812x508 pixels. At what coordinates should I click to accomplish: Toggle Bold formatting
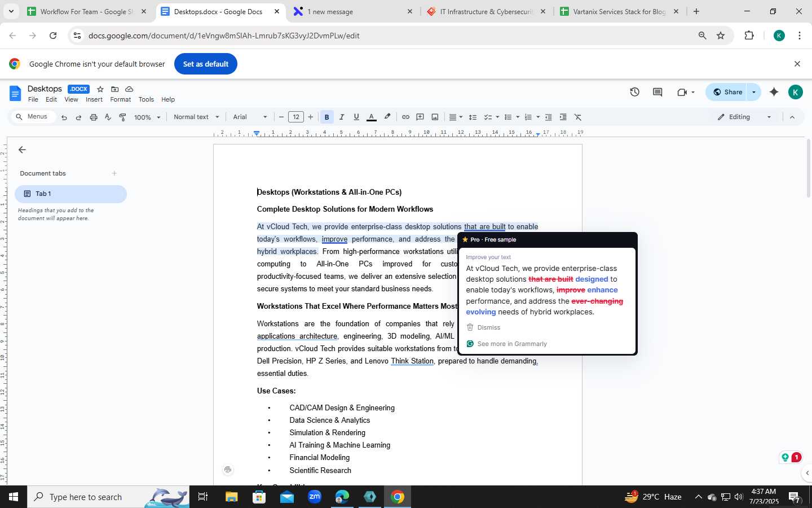[x=326, y=117]
